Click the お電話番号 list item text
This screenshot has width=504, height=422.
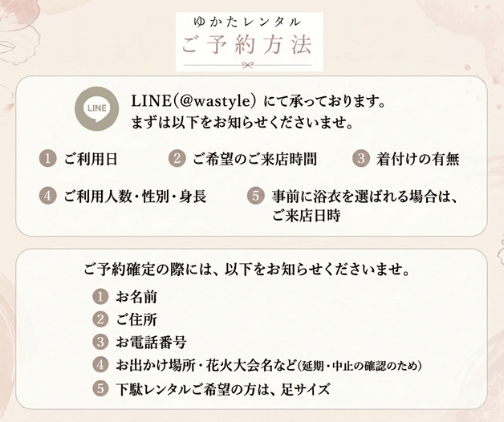152,343
